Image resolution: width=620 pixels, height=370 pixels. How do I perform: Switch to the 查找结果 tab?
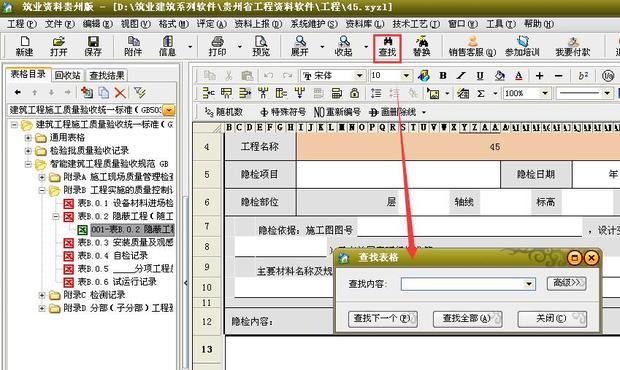(x=107, y=75)
